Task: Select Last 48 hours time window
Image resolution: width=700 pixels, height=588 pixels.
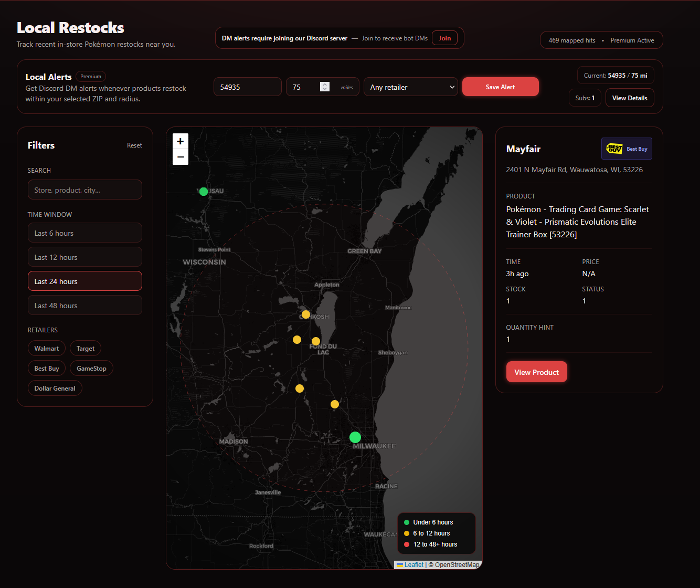Action: click(85, 306)
